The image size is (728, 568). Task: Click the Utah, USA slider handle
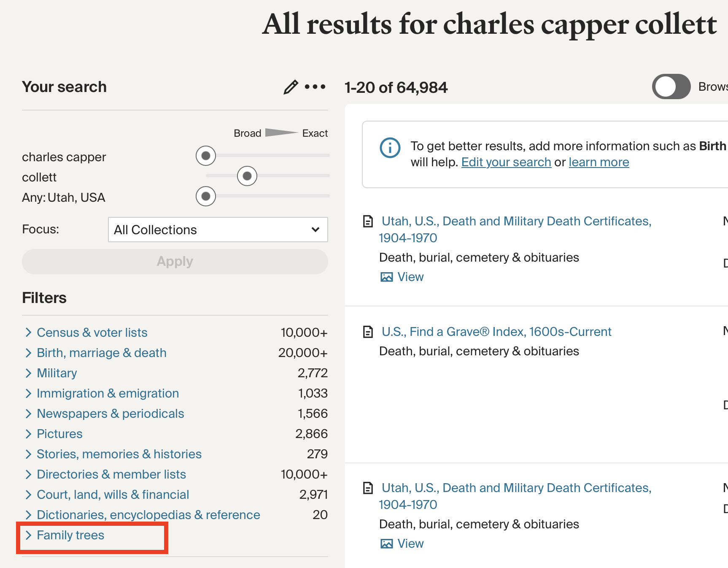pyautogui.click(x=206, y=196)
